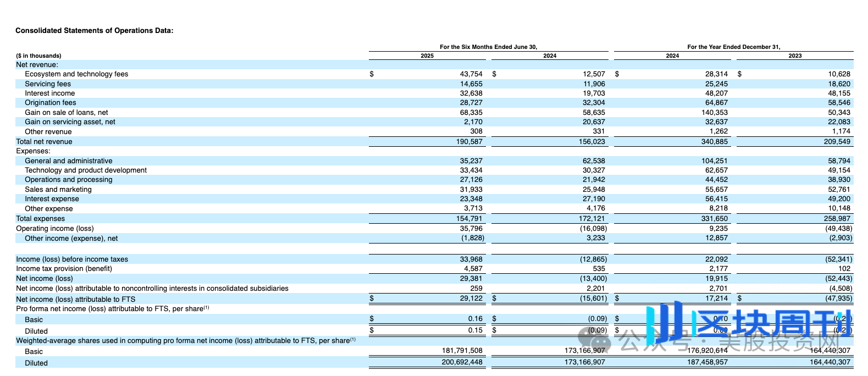Select the Technology and product development label
This screenshot has height=376, width=868.
(86, 170)
